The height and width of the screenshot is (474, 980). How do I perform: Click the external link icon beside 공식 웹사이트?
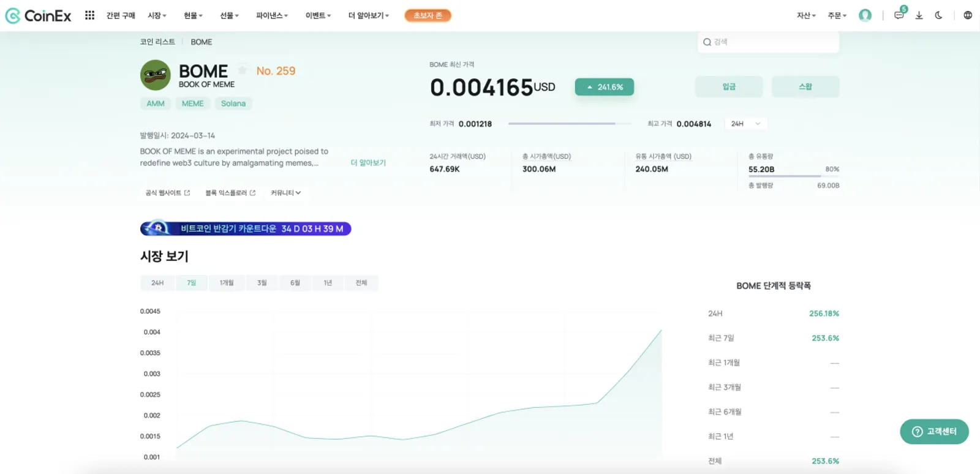pos(187,193)
